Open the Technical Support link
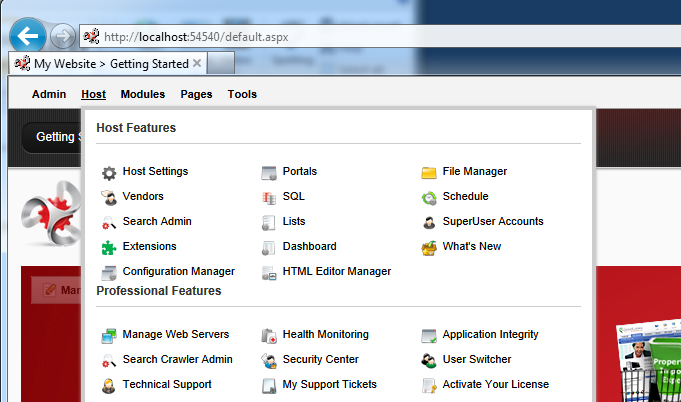681x402 pixels. [x=167, y=384]
